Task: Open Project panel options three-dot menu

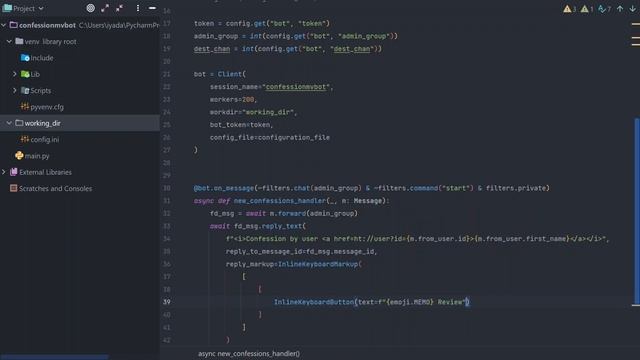Action: pyautogui.click(x=138, y=8)
